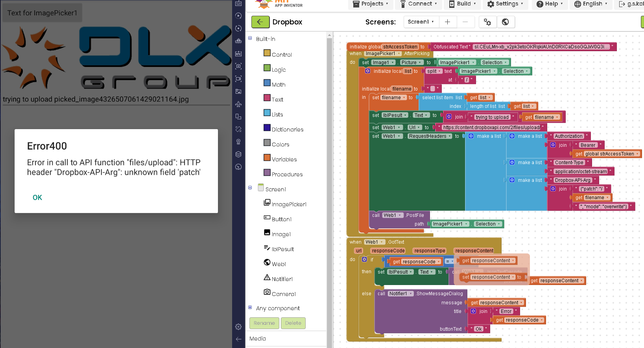Select ImagePicker1 in component tree
The width and height of the screenshot is (644, 348).
[x=288, y=204]
